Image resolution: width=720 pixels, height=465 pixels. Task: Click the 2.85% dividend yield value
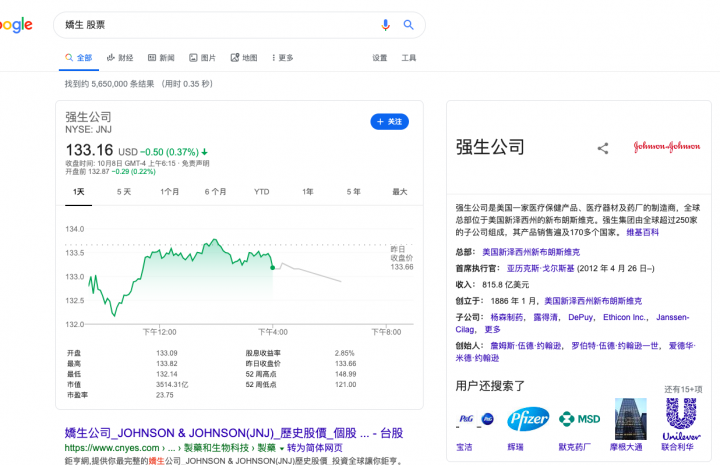tap(344, 353)
